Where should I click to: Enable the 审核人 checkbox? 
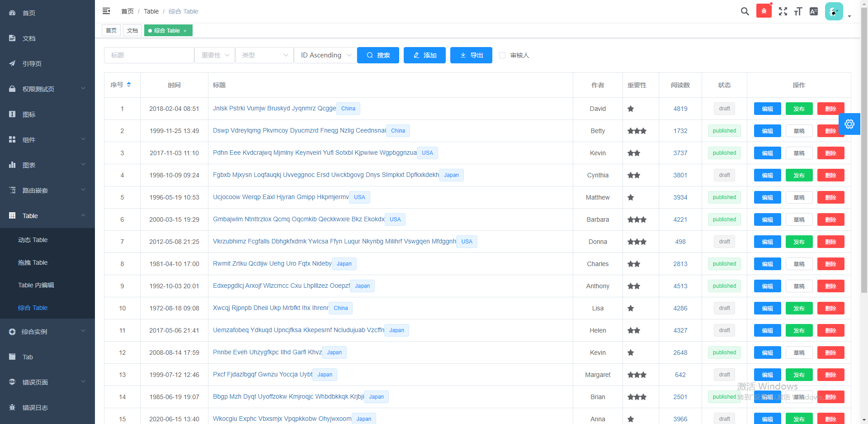coord(502,55)
